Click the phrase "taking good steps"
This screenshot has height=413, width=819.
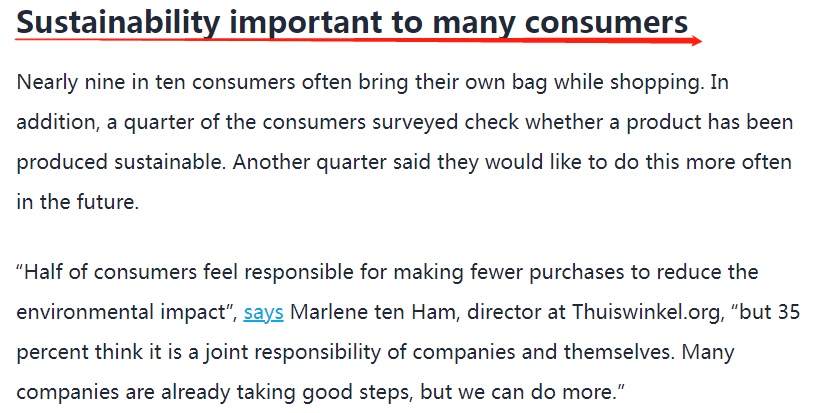tap(323, 392)
